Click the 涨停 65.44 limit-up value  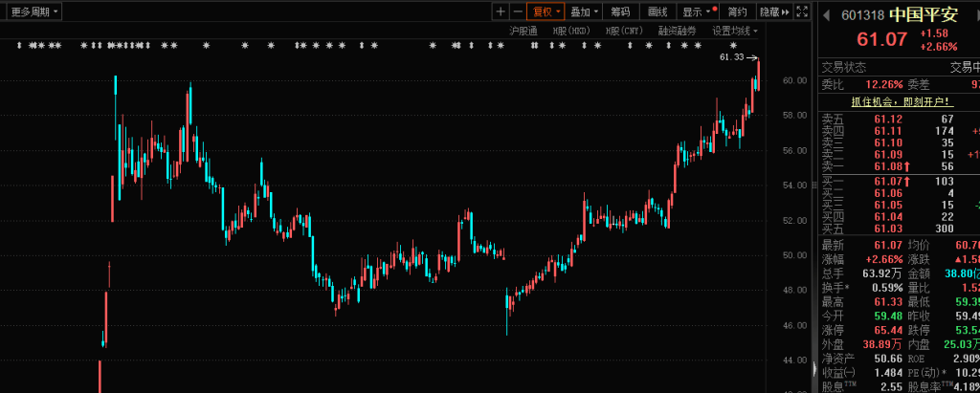pyautogui.click(x=889, y=330)
